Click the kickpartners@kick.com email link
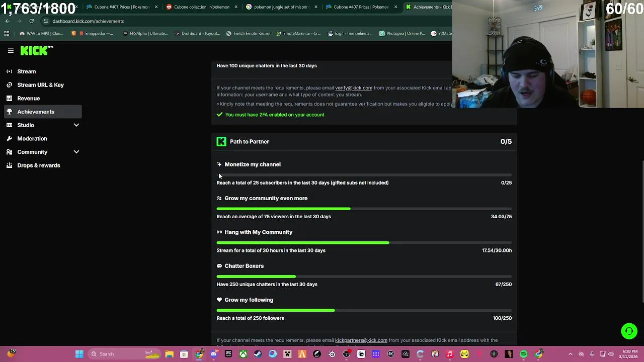Viewport: 644px width, 362px height. click(361, 340)
